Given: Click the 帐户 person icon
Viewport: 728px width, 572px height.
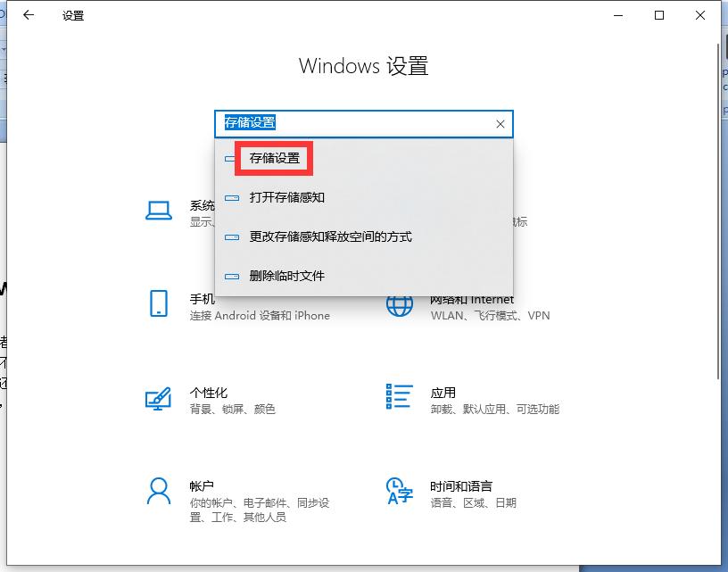Looking at the screenshot, I should (158, 492).
